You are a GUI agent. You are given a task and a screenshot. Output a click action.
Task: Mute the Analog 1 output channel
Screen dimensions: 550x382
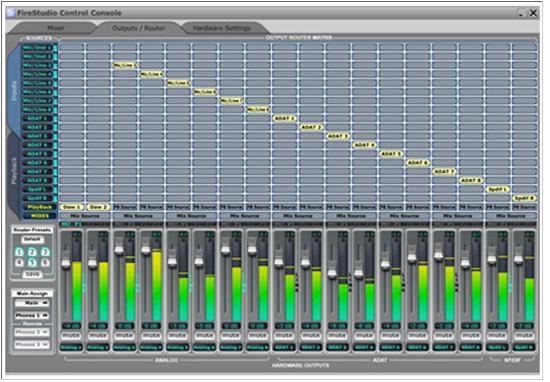coord(71,336)
